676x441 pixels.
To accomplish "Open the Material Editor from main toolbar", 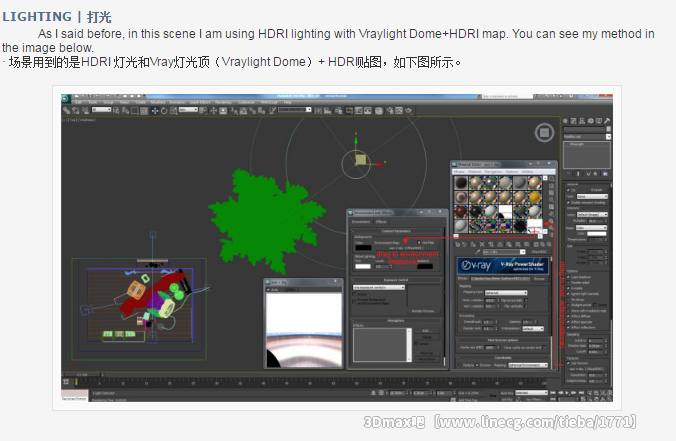I will click(x=379, y=110).
